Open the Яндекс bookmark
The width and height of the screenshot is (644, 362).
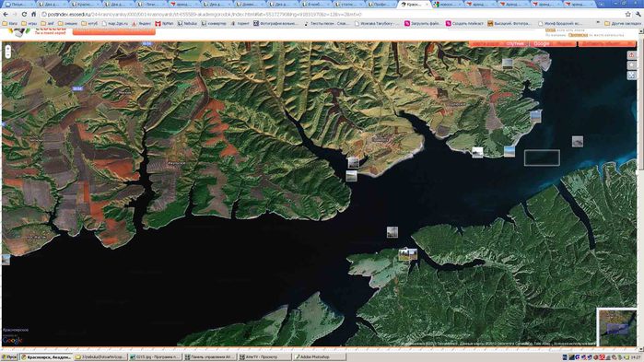[141, 24]
